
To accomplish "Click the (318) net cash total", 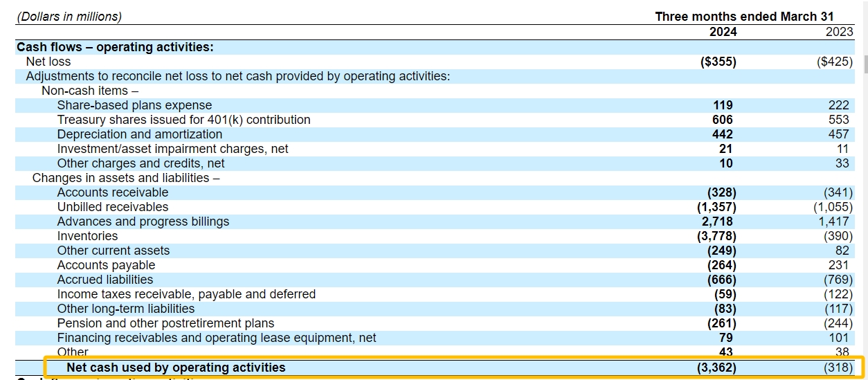I will click(x=838, y=368).
